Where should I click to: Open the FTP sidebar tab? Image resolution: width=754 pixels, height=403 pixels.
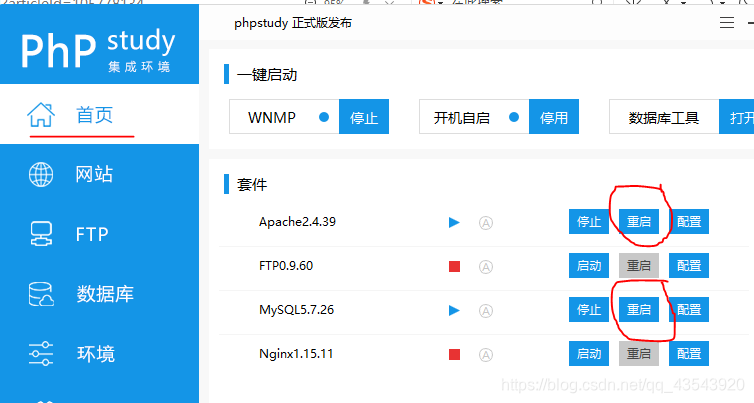click(x=100, y=234)
